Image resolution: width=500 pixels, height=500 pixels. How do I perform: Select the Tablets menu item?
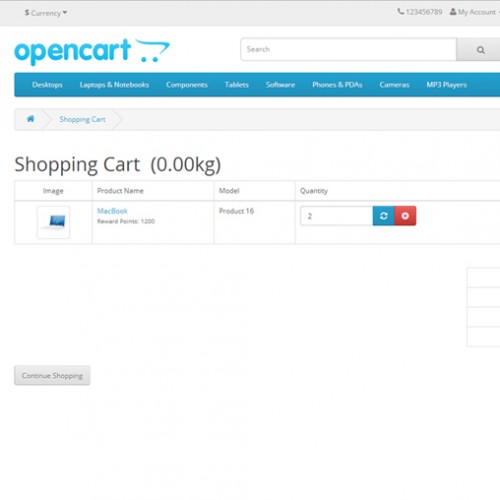(237, 85)
